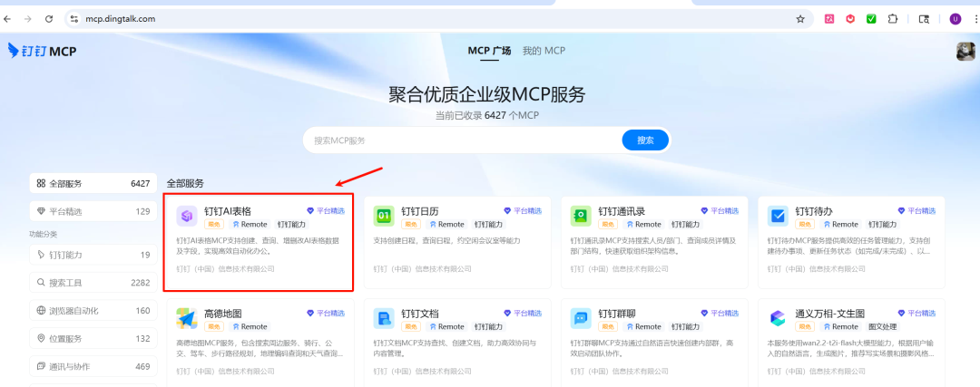This screenshot has width=980, height=387.
Task: Select 搜索工具 category in sidebar
Action: [93, 283]
